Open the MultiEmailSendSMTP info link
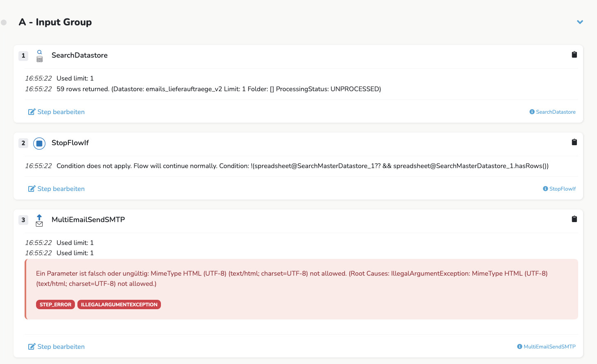The image size is (597, 364). (x=546, y=347)
